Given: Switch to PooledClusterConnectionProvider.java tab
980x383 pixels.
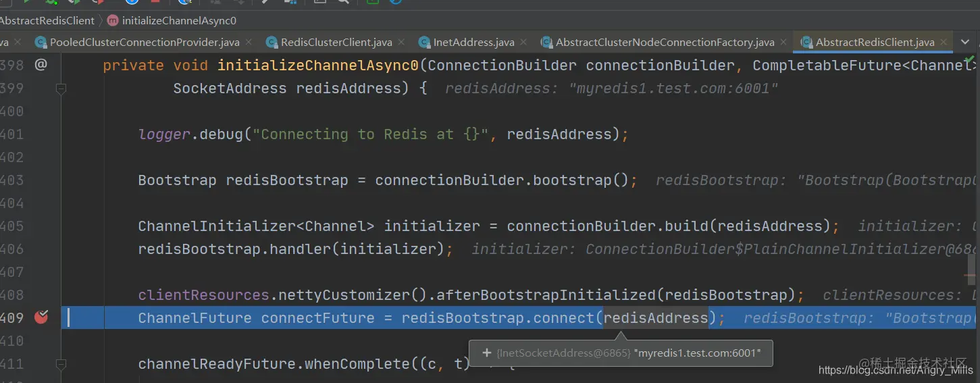Looking at the screenshot, I should (x=145, y=42).
